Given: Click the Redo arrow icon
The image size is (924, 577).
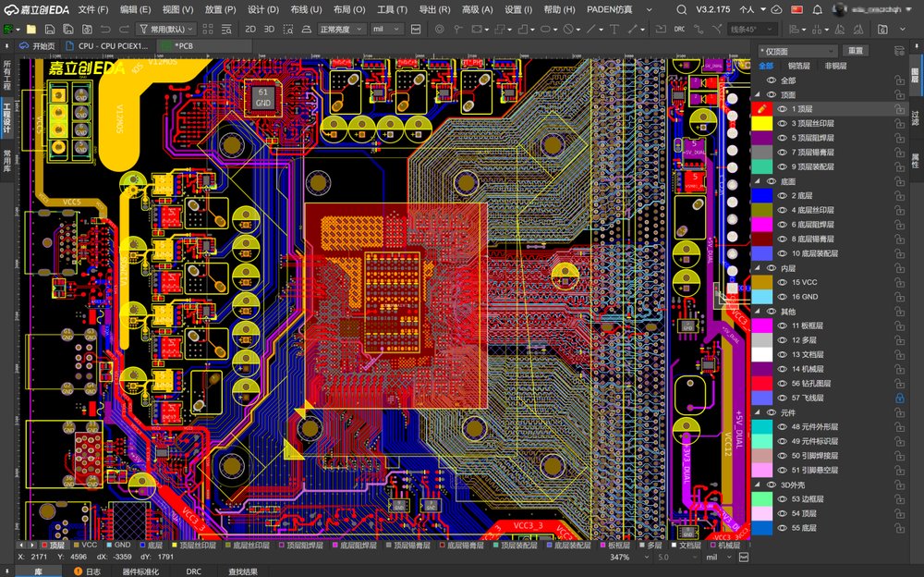Looking at the screenshot, I should click(124, 29).
